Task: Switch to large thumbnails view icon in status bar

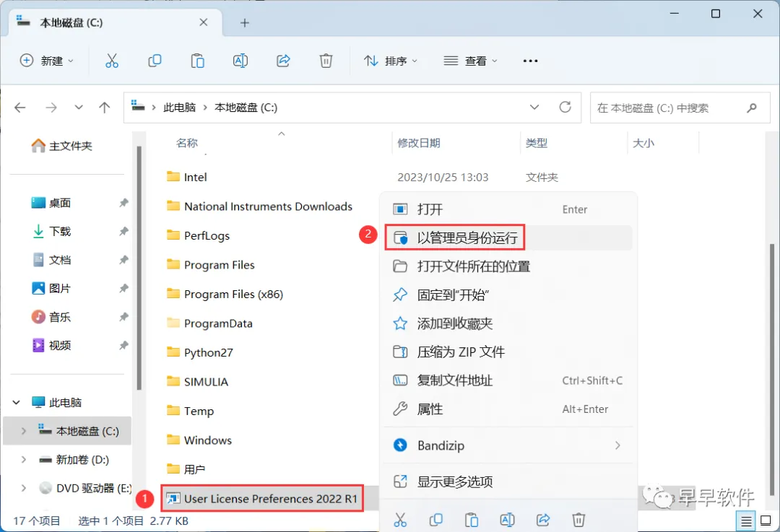Action: (x=766, y=521)
